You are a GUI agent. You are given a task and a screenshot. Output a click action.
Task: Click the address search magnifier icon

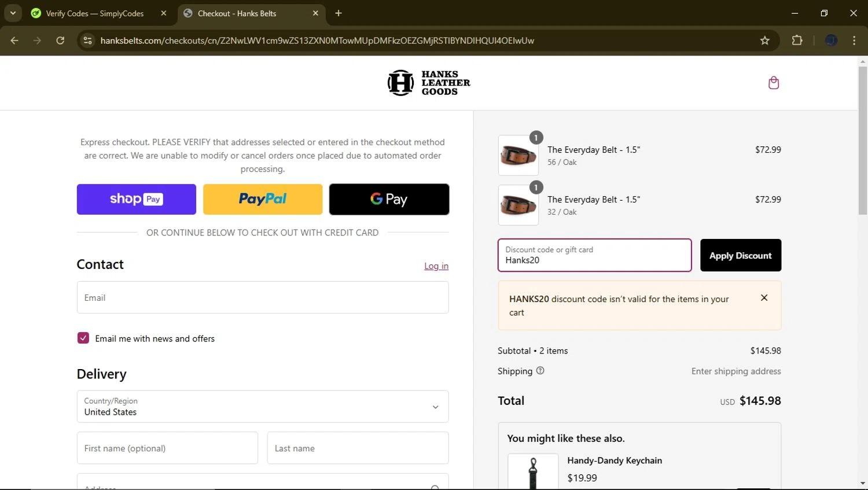pyautogui.click(x=435, y=488)
